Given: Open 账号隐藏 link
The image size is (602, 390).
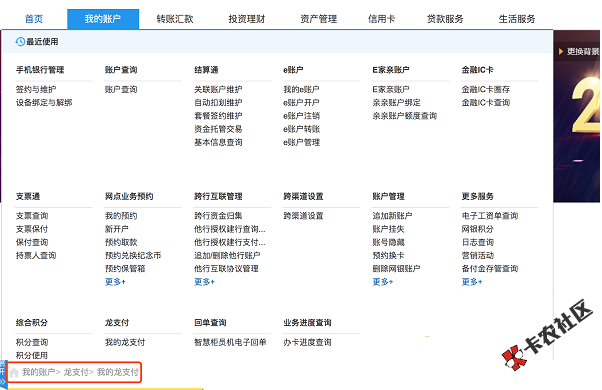Looking at the screenshot, I should [x=389, y=242].
